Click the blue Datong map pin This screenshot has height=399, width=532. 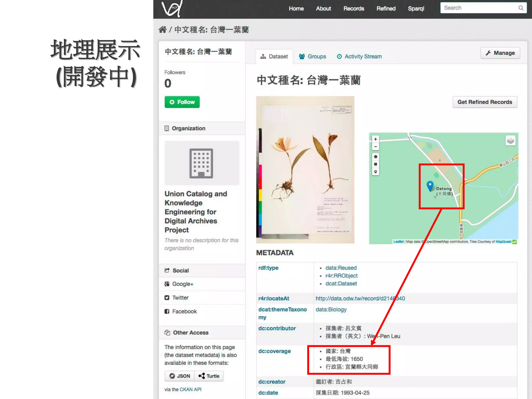point(430,186)
